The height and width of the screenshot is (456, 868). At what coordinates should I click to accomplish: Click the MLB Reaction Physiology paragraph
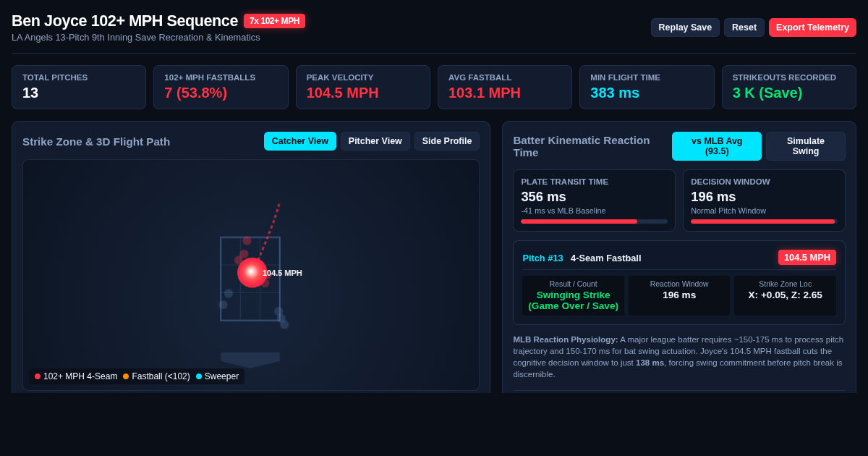pyautogui.click(x=679, y=357)
